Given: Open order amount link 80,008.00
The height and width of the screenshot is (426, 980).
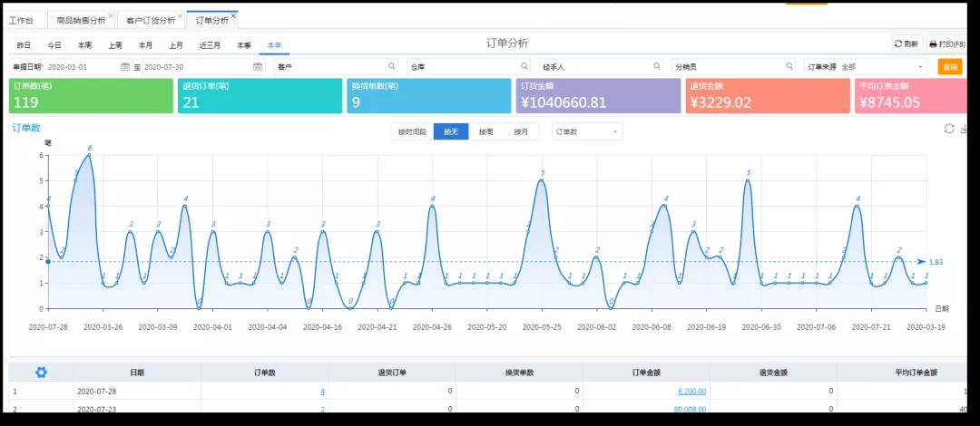Looking at the screenshot, I should [x=690, y=409].
